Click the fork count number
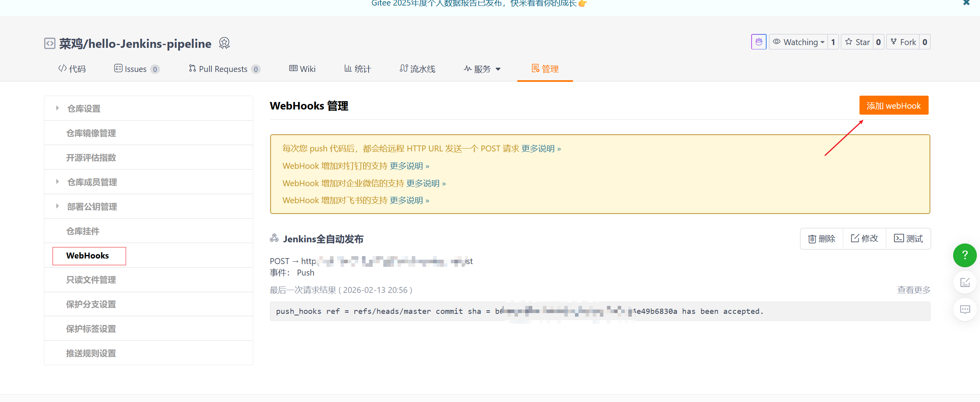 tap(925, 42)
